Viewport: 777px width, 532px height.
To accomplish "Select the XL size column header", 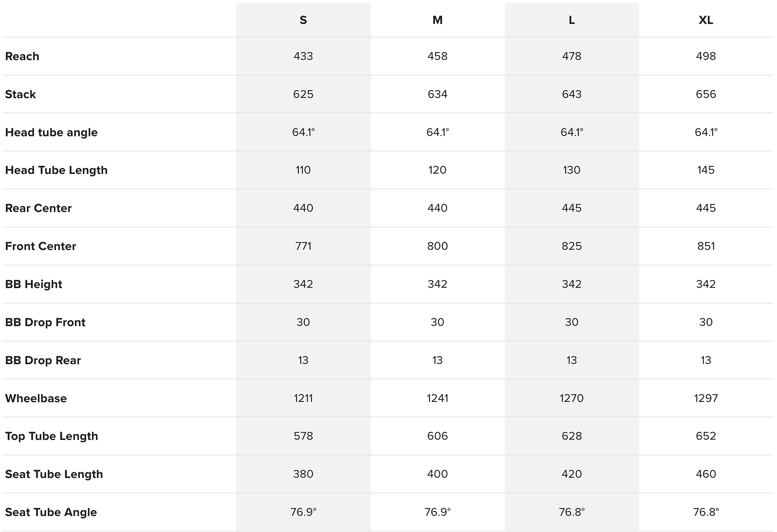I will [706, 20].
